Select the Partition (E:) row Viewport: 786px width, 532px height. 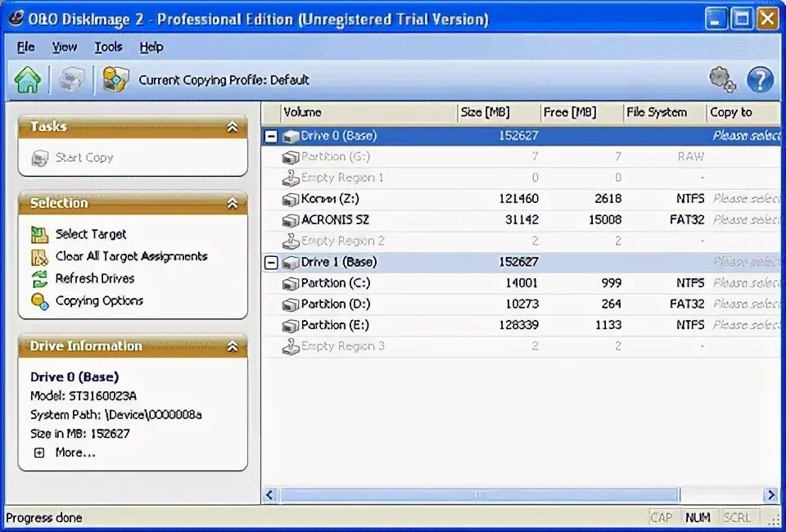[x=522, y=326]
